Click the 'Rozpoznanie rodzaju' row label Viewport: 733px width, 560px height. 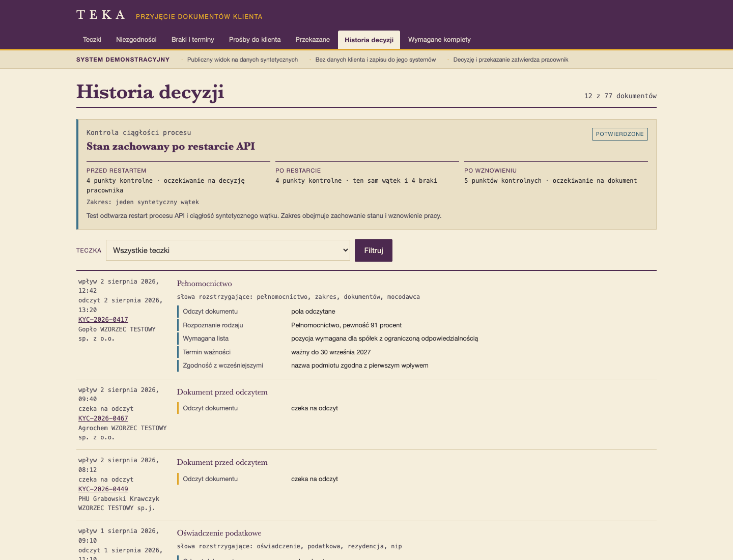click(x=213, y=325)
